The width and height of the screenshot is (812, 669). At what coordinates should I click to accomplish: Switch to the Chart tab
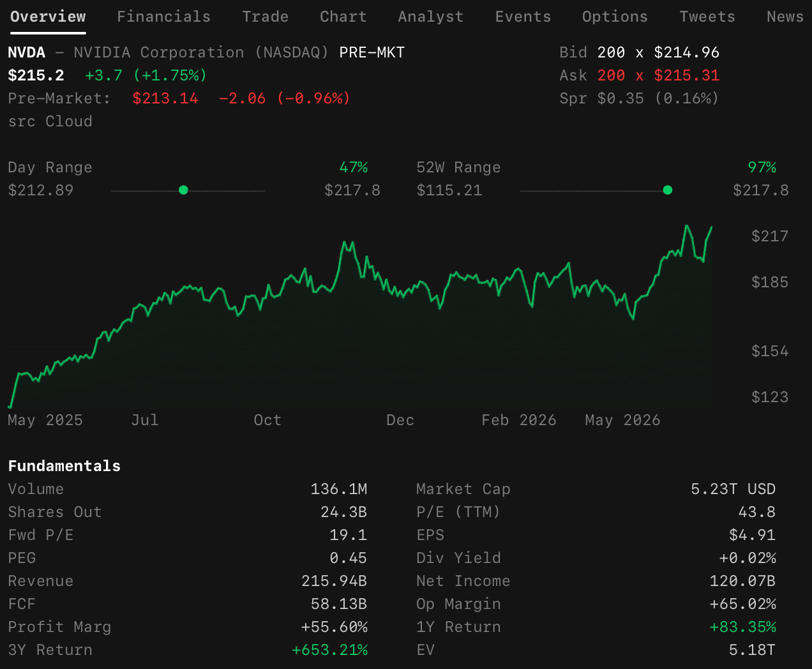[x=343, y=17]
